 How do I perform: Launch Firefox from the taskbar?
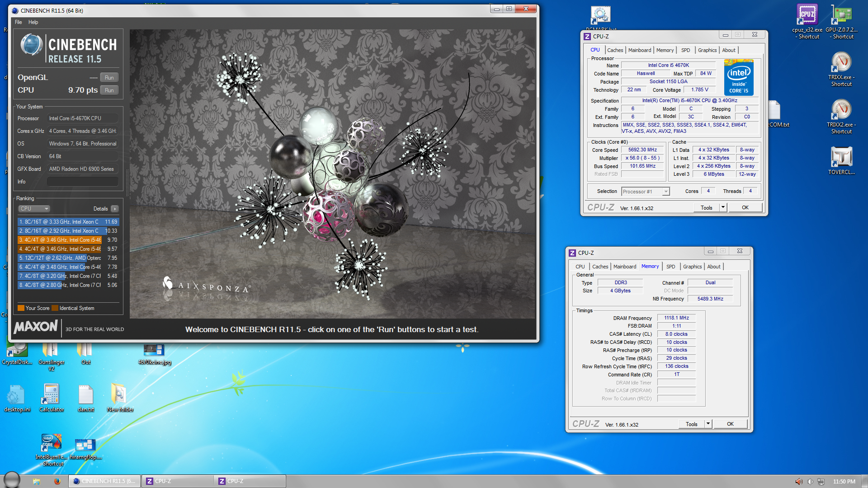pyautogui.click(x=57, y=481)
